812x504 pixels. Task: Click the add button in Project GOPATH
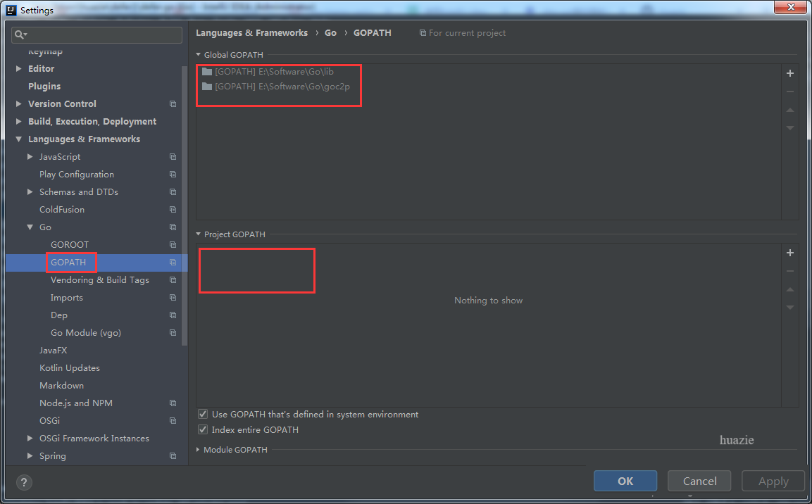(x=789, y=253)
